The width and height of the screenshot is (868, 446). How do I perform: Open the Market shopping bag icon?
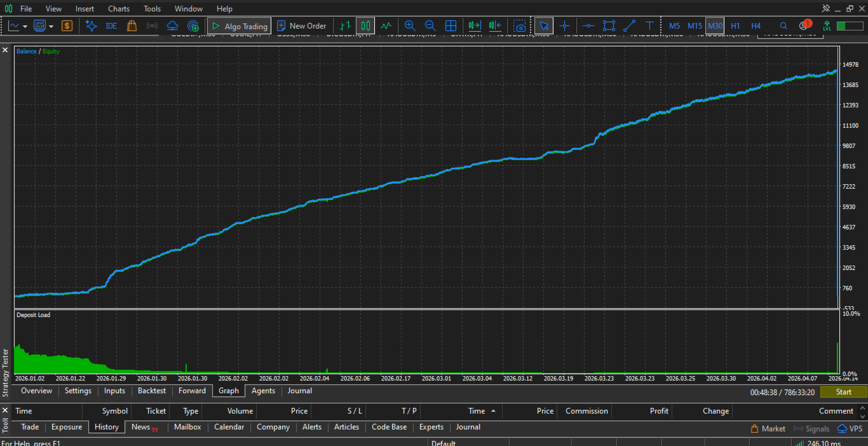[x=132, y=26]
